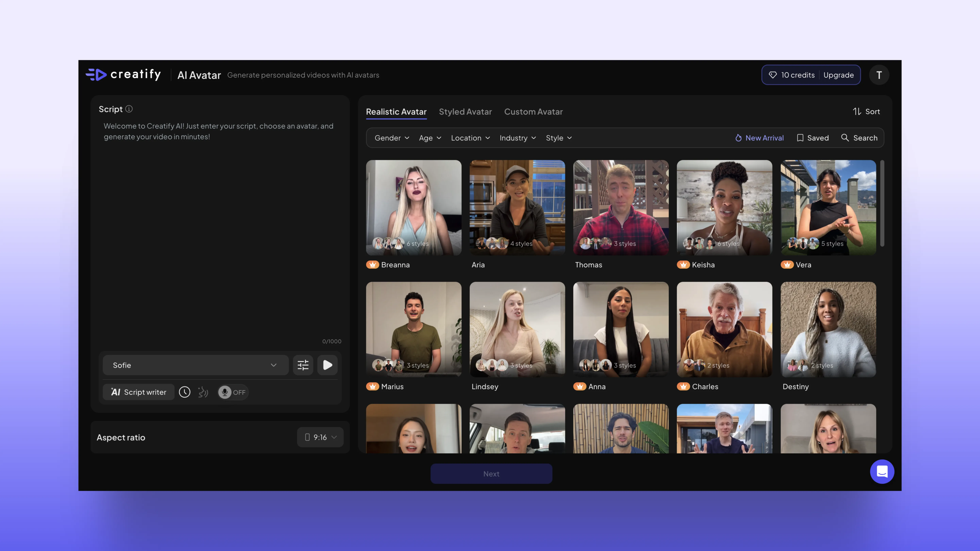980x551 pixels.
Task: Open the 9:16 aspect ratio dropdown
Action: click(320, 437)
